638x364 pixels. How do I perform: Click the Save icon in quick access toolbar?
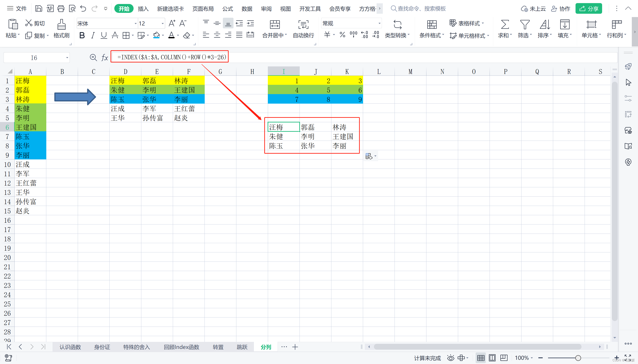click(x=39, y=9)
